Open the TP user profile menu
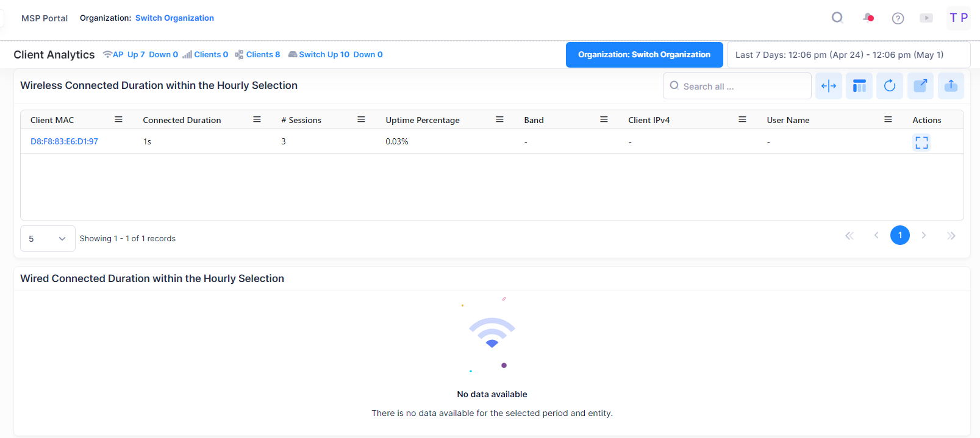This screenshot has height=438, width=980. (958, 18)
